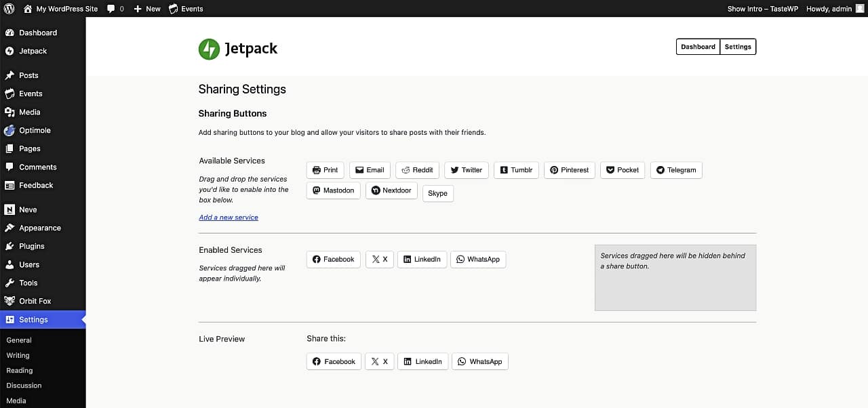
Task: Open Media settings submenu item
Action: (x=16, y=401)
